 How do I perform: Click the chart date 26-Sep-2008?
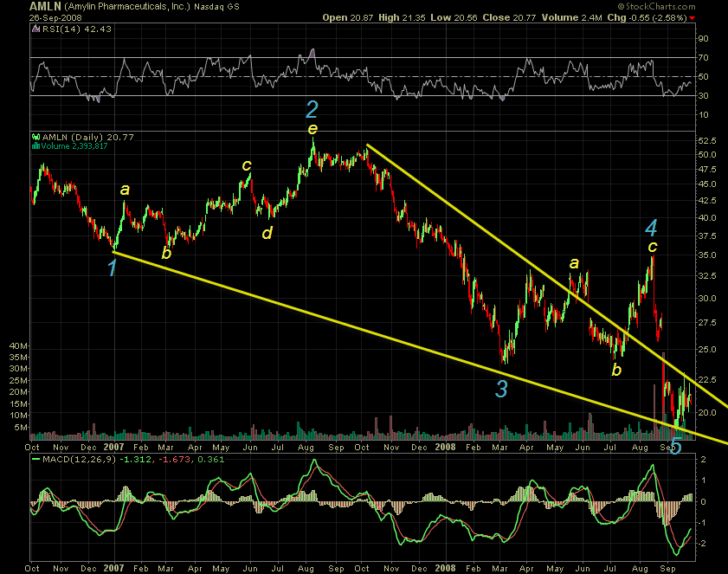click(x=55, y=18)
